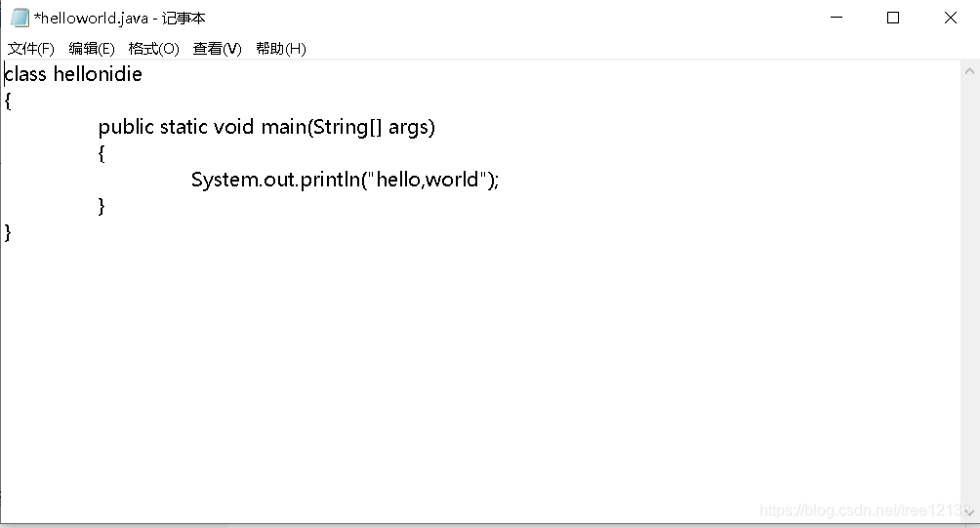Click the scrollbar down arrow
Screen dimensions: 980x528
coord(969,512)
